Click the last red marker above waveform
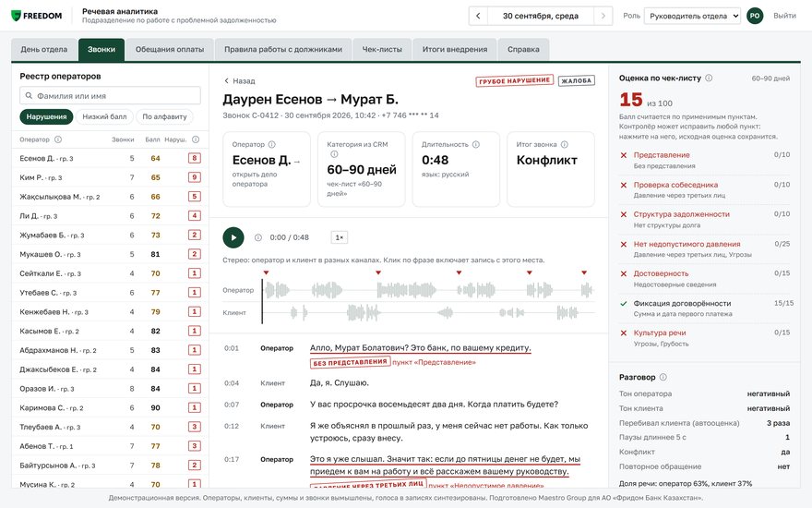Image resolution: width=812 pixels, height=508 pixels. 584,272
